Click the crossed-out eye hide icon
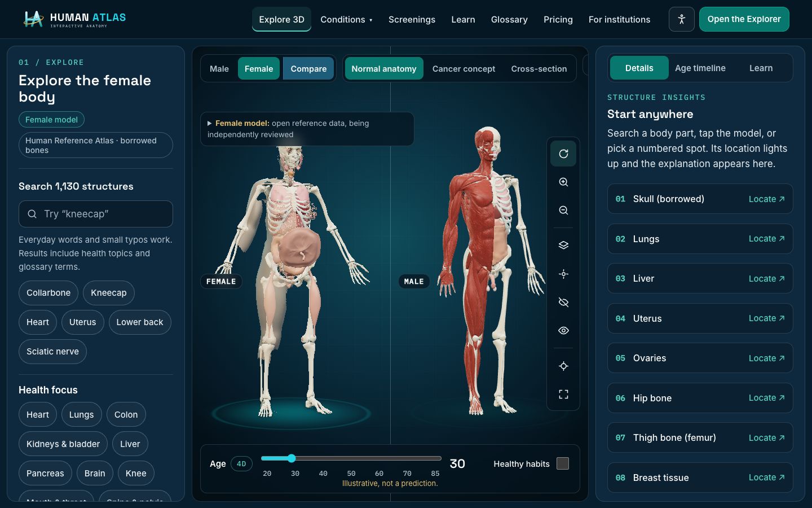 563,303
